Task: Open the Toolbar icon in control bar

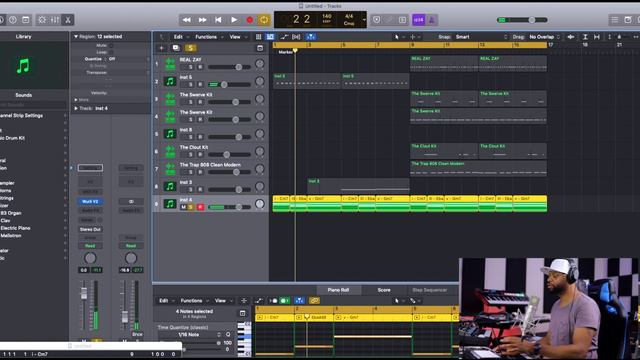Action: (25, 20)
